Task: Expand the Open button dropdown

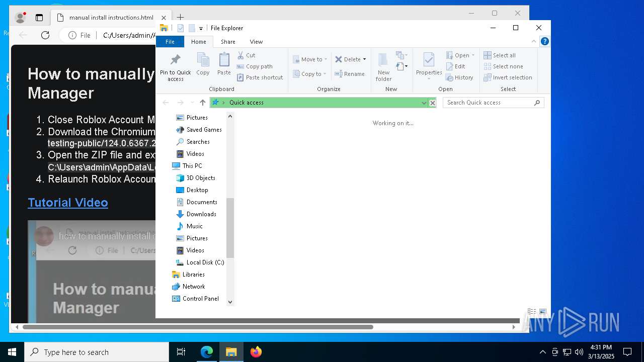Action: pos(473,55)
